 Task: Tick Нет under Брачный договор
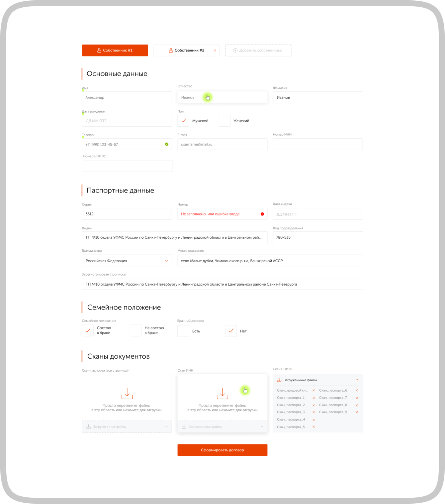point(231,331)
